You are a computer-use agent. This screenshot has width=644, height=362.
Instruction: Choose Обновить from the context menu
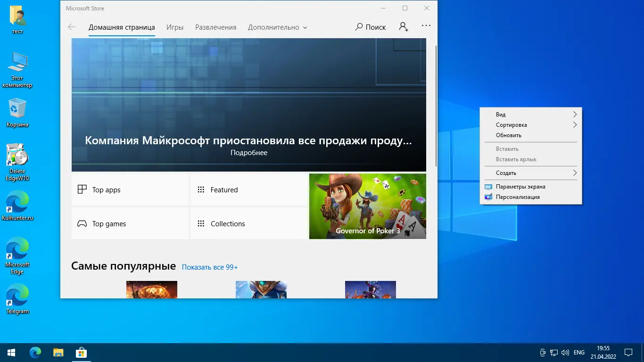tap(531, 135)
